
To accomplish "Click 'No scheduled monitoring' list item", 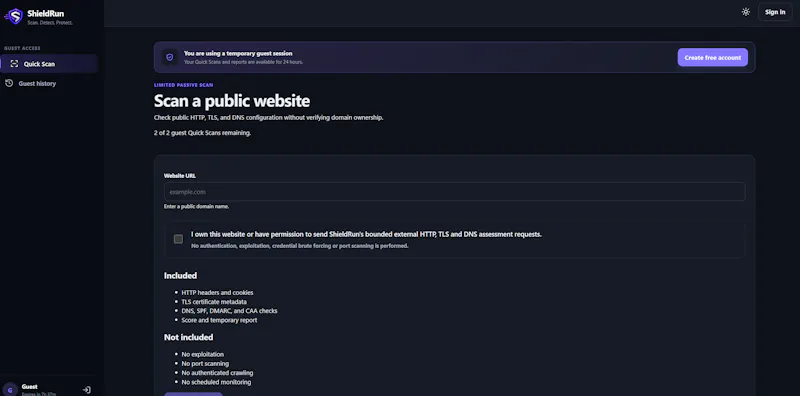I will pos(216,382).
